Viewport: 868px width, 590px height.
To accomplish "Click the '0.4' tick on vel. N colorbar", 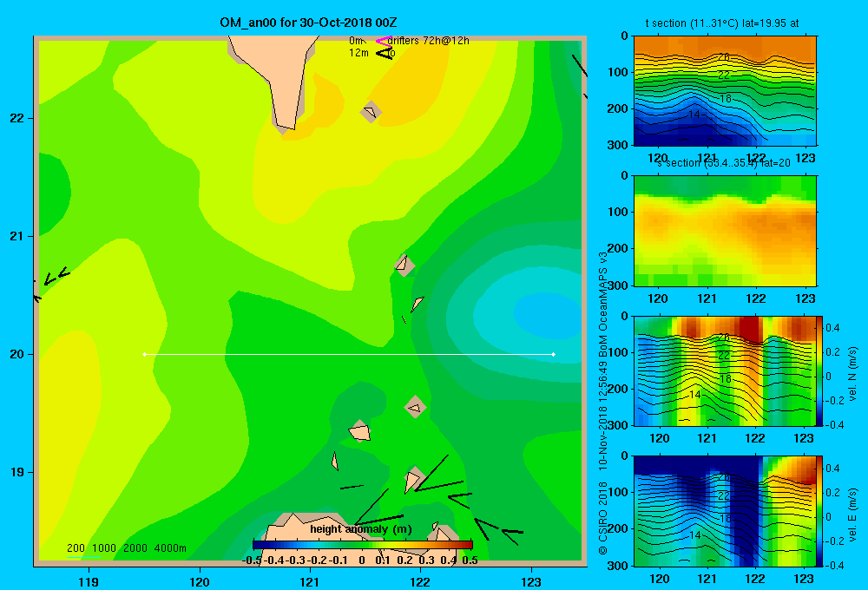I will point(832,328).
